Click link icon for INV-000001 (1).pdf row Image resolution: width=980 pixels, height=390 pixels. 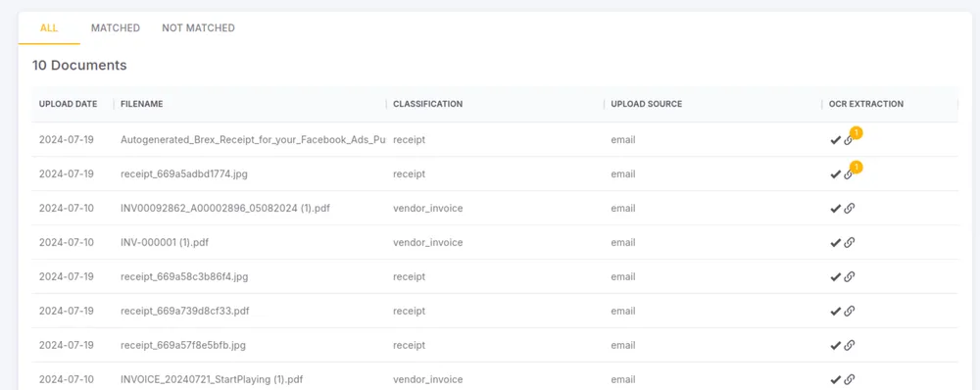point(849,242)
